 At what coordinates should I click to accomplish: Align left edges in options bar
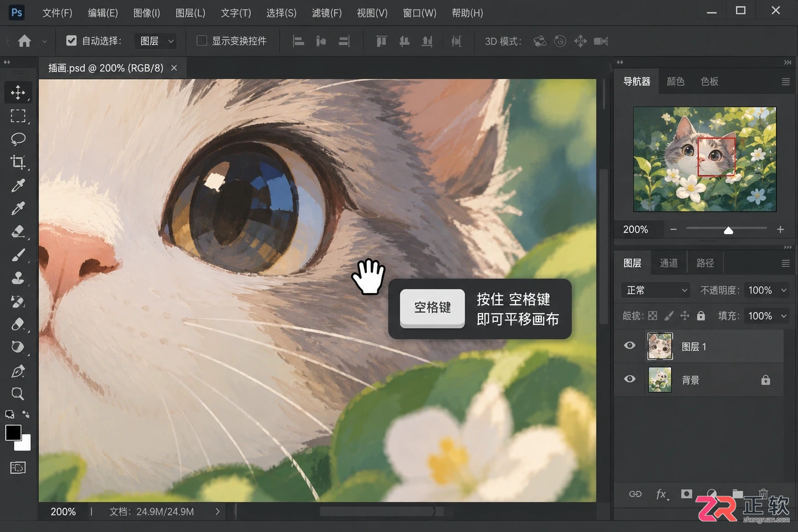(298, 41)
